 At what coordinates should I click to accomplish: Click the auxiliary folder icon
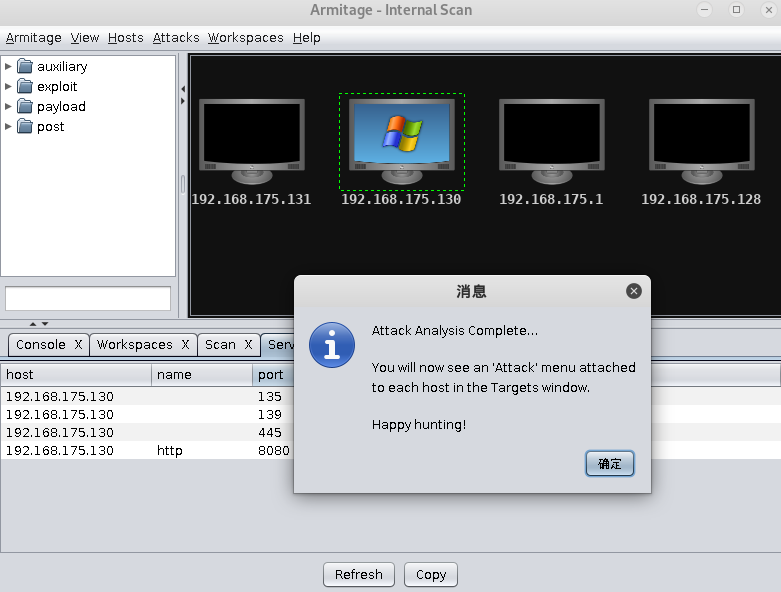point(25,66)
